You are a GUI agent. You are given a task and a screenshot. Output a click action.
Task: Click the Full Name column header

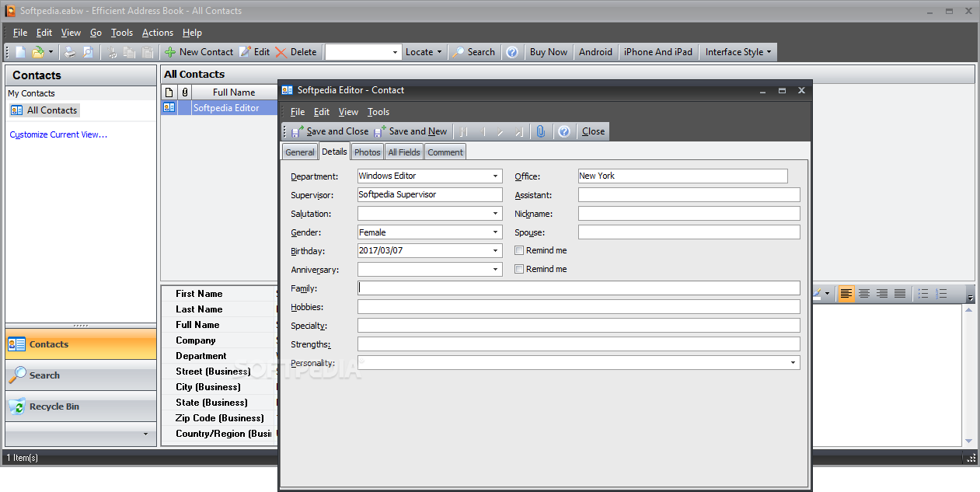click(234, 92)
